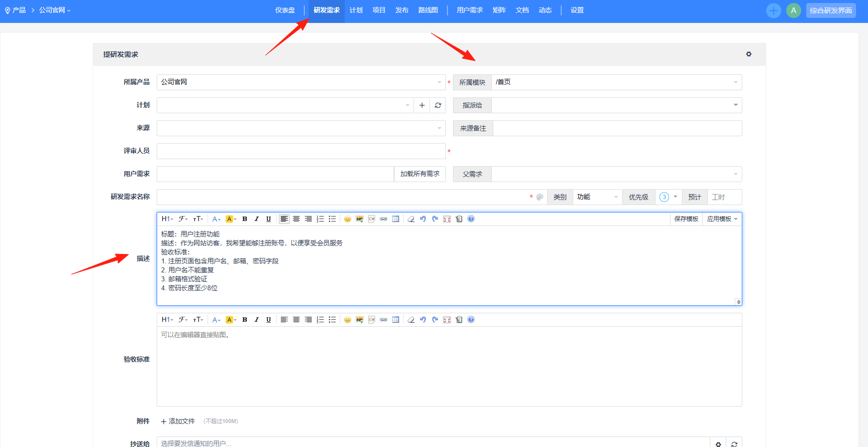Open the 类别 功能 category dropdown
Screen dimensions: 868x447
[x=597, y=197]
